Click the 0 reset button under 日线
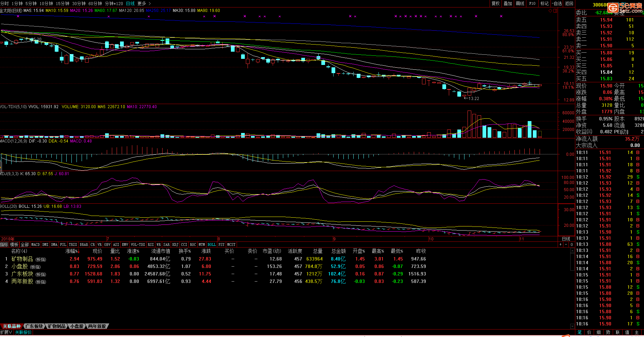 tap(572, 245)
